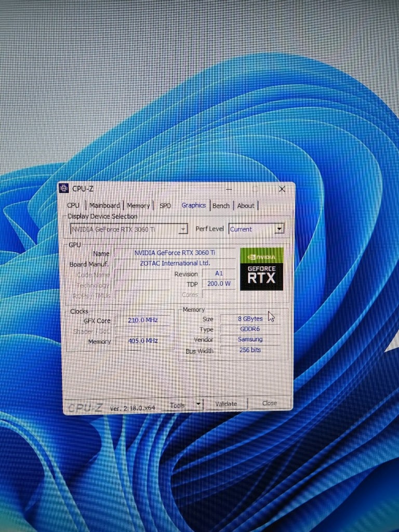Click the bus width 256 bits value
This screenshot has width=399, height=532.
(250, 350)
